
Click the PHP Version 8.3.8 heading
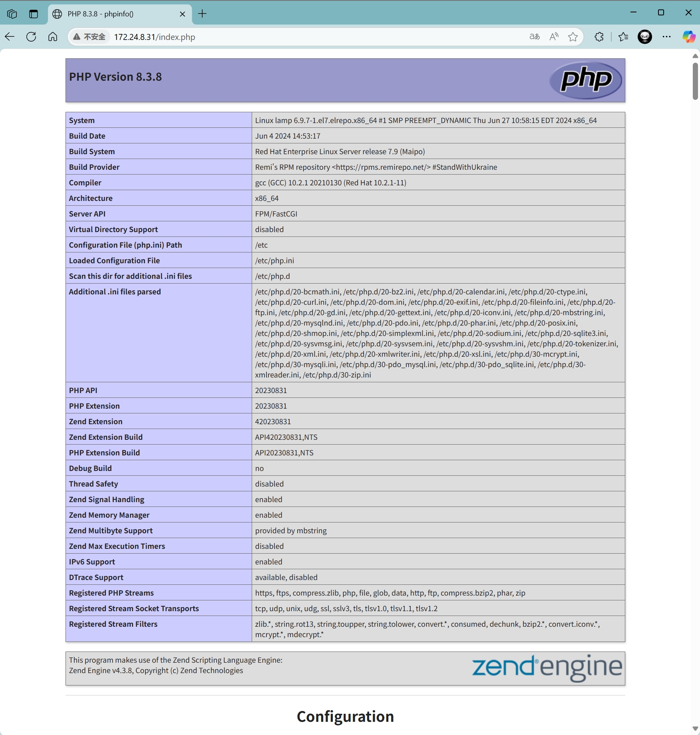click(x=115, y=77)
